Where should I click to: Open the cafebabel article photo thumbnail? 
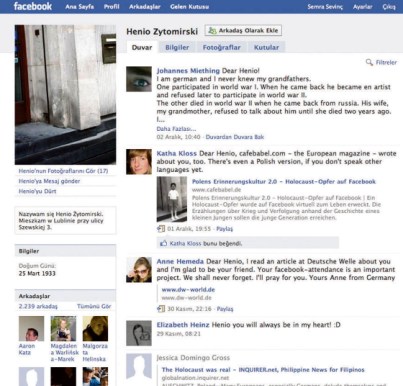pyautogui.click(x=172, y=199)
